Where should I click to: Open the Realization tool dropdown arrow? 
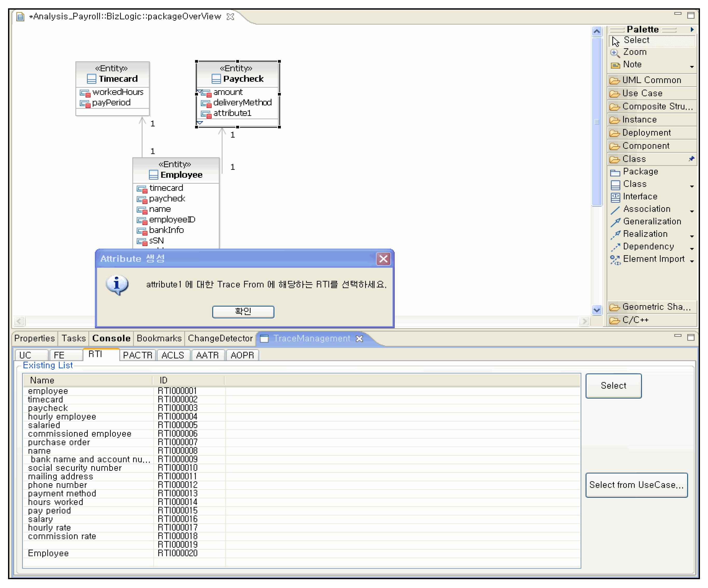pyautogui.click(x=692, y=236)
